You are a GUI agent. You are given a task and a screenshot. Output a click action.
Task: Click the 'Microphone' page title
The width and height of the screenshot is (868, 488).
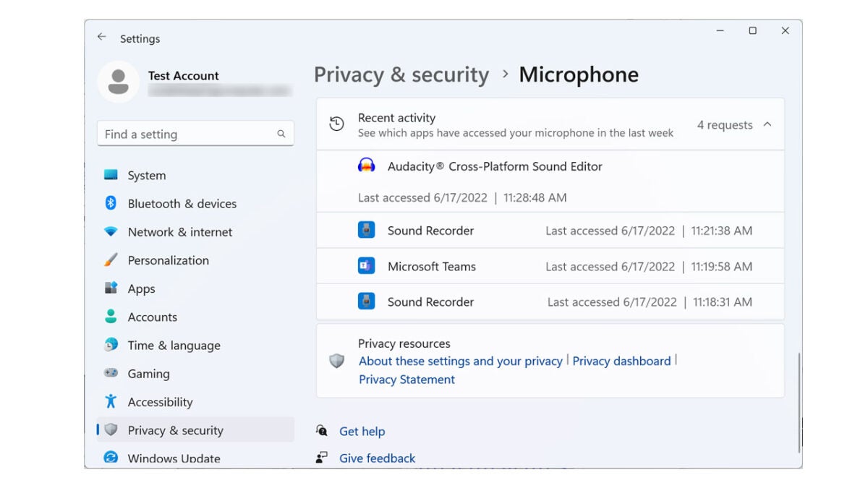(579, 74)
